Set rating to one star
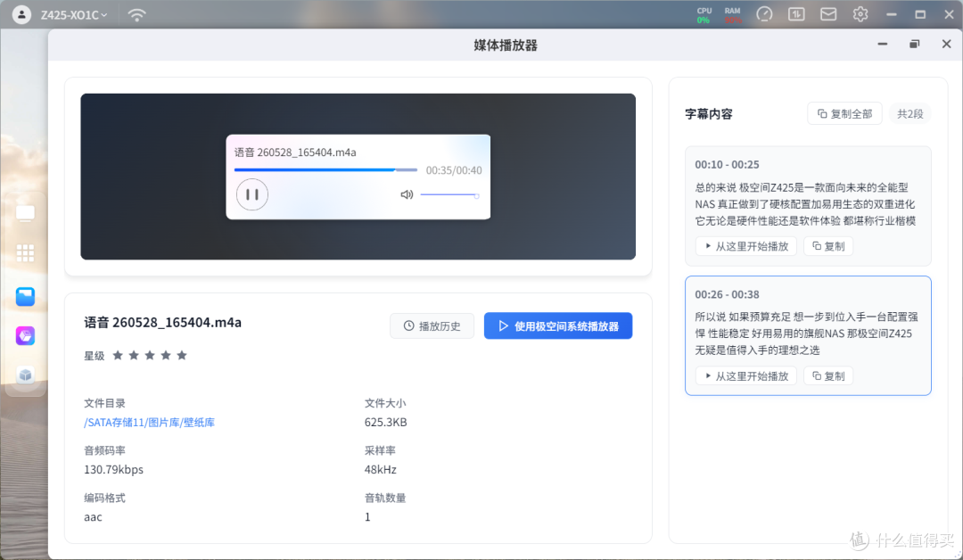Image resolution: width=963 pixels, height=560 pixels. (x=118, y=356)
